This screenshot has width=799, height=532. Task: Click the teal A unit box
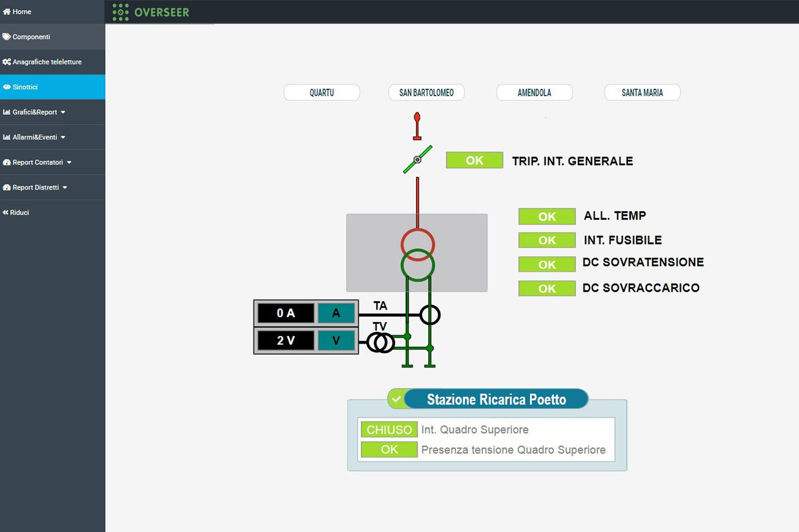(x=336, y=313)
